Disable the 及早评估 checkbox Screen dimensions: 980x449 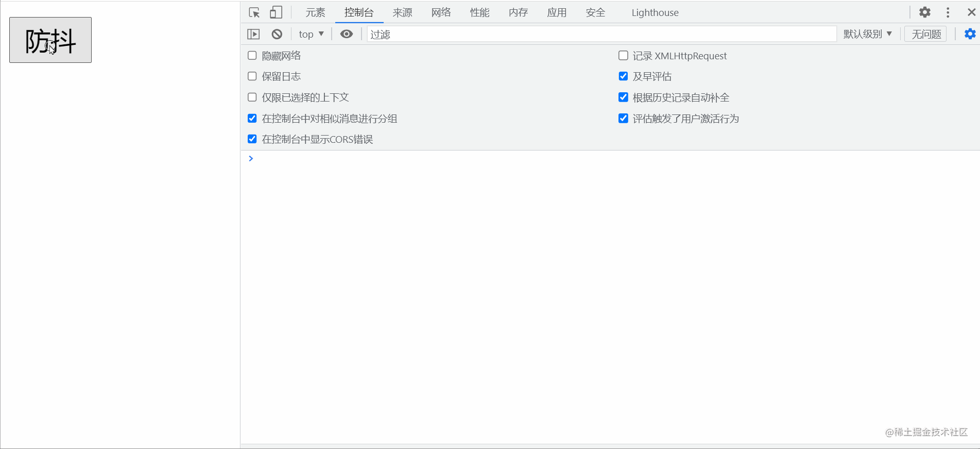point(623,76)
